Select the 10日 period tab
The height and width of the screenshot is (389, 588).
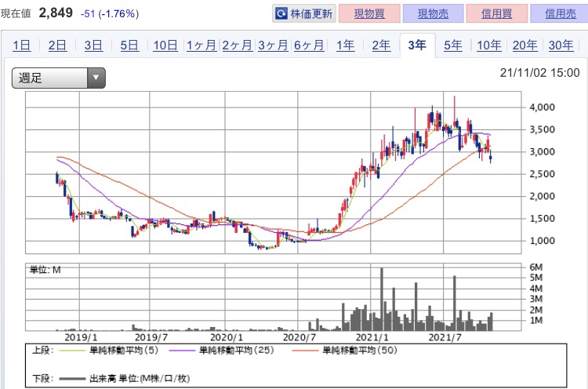[165, 45]
